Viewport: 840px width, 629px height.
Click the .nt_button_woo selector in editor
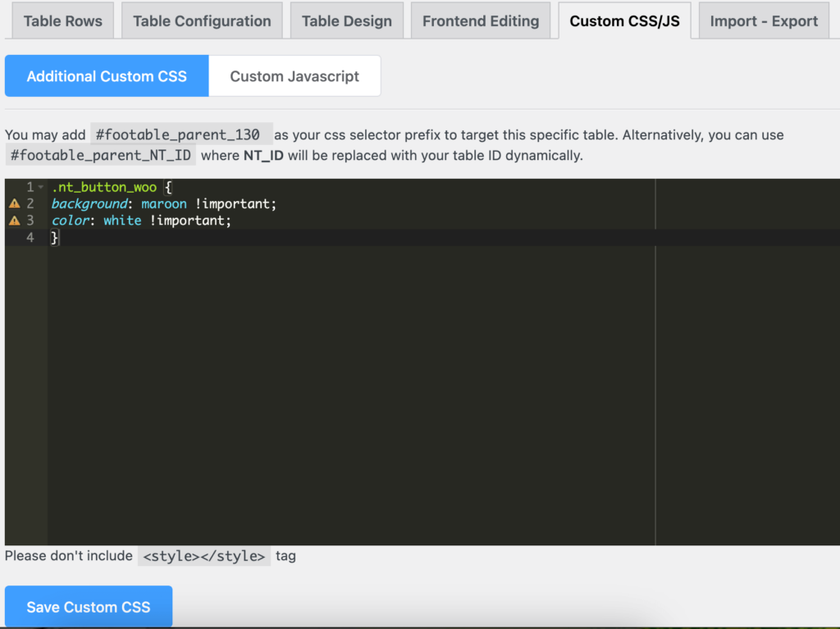point(104,187)
